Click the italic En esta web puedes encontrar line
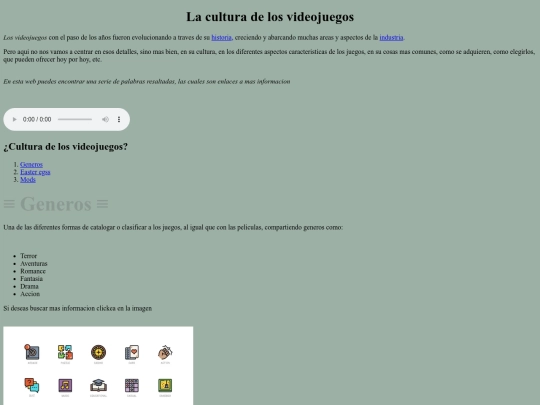Screen dimensions: 540x405 click(147, 82)
